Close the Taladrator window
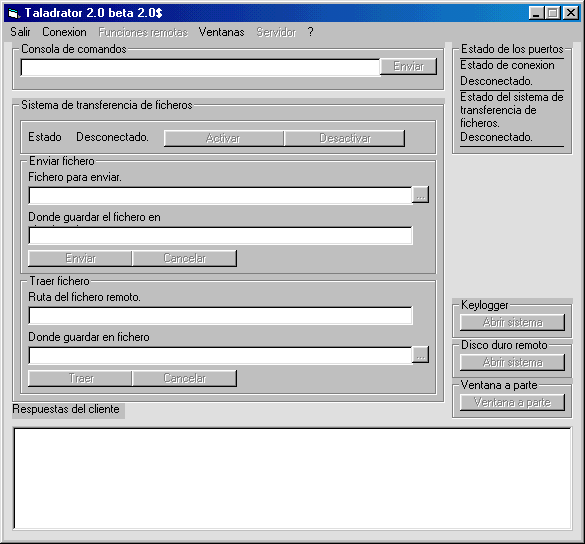 pyautogui.click(x=570, y=13)
